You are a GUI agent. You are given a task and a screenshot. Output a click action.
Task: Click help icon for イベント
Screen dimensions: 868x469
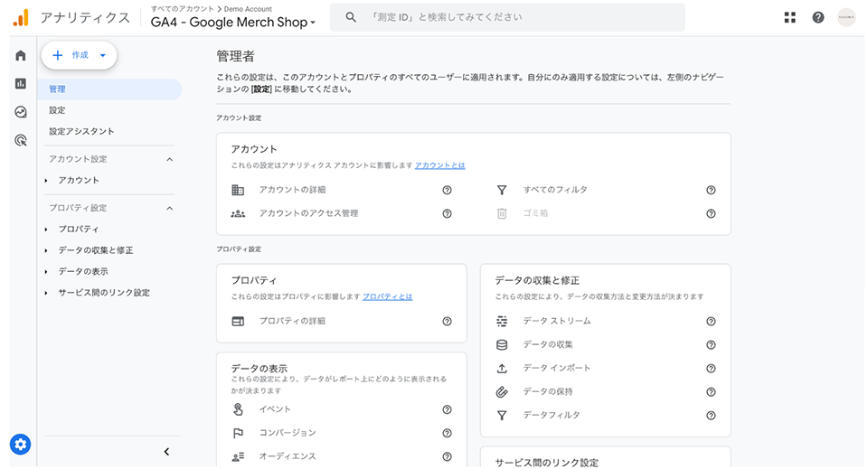(448, 410)
